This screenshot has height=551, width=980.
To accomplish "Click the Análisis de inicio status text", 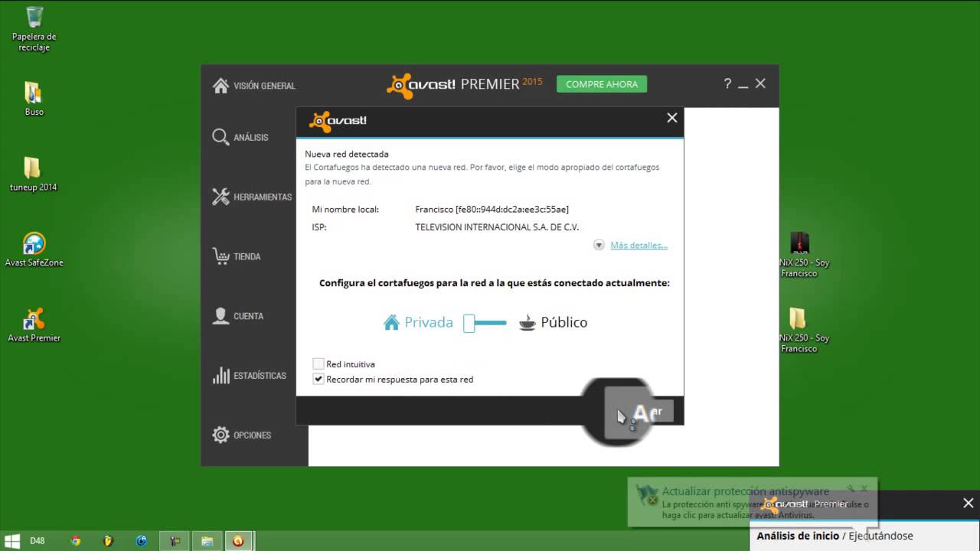I will pyautogui.click(x=835, y=536).
